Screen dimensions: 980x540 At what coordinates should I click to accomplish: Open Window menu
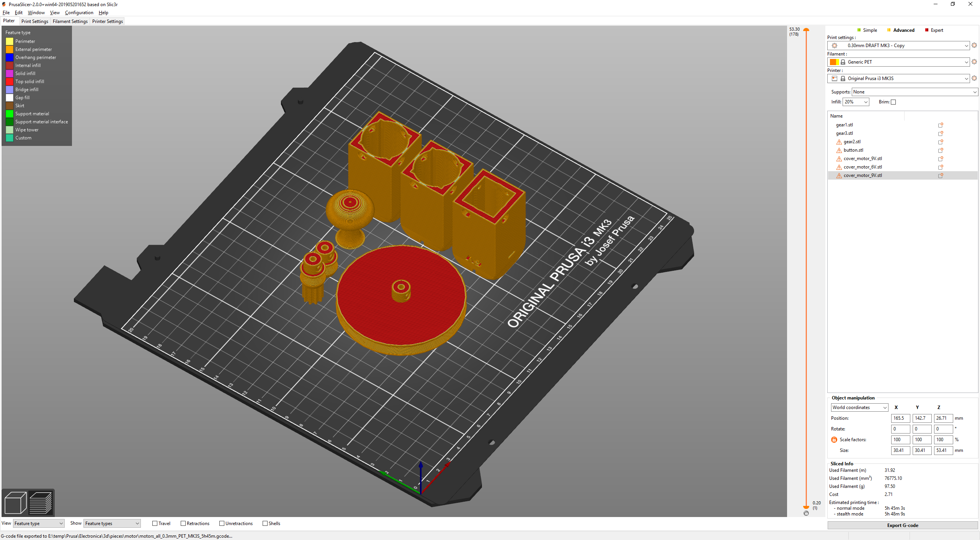pyautogui.click(x=36, y=13)
